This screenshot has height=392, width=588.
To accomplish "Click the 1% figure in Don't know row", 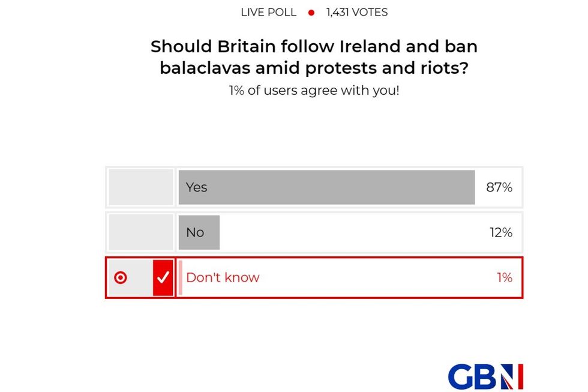I will point(504,277).
